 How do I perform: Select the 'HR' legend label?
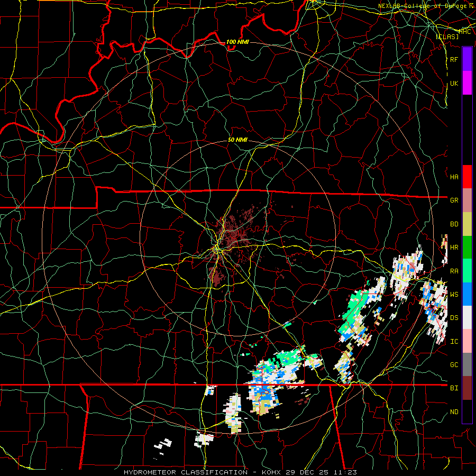pyautogui.click(x=454, y=248)
